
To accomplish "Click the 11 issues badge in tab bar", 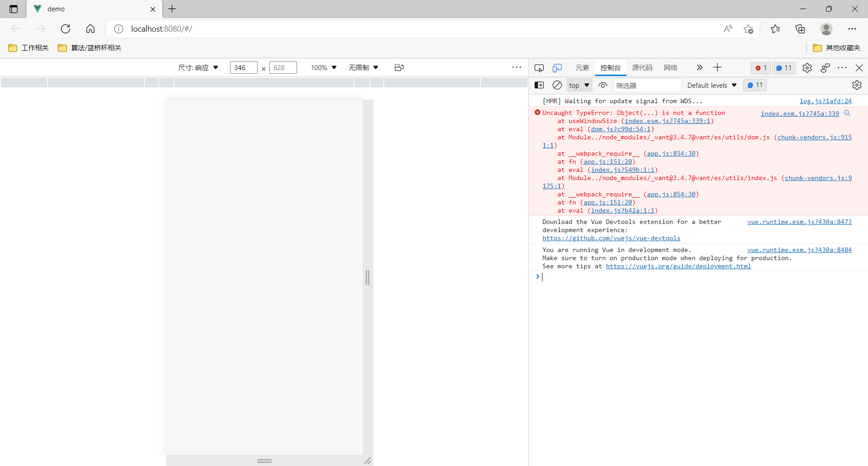I will pos(784,68).
